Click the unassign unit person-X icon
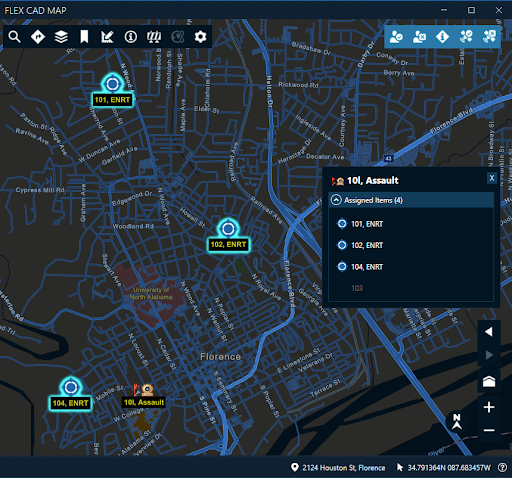Image resolution: width=512 pixels, height=478 pixels. pos(419,37)
